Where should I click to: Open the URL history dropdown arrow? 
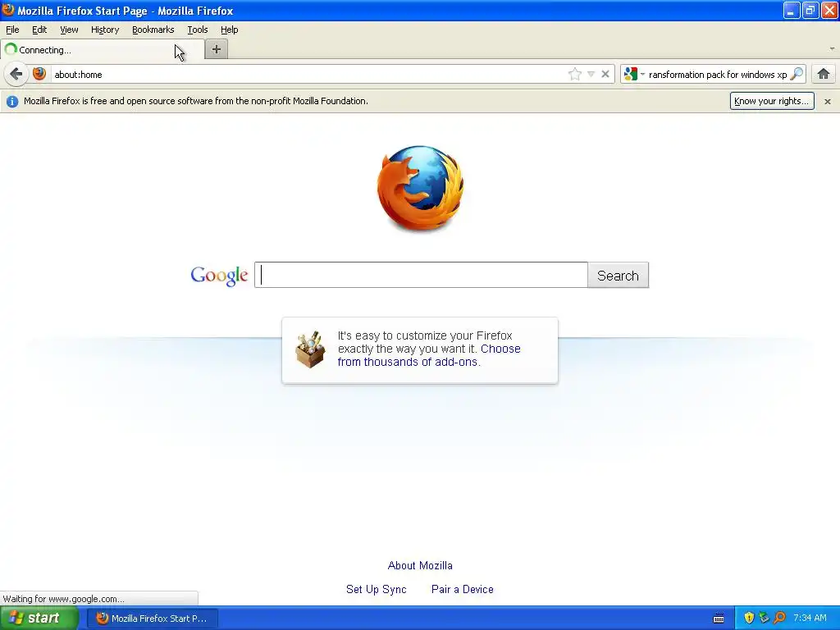(x=591, y=74)
